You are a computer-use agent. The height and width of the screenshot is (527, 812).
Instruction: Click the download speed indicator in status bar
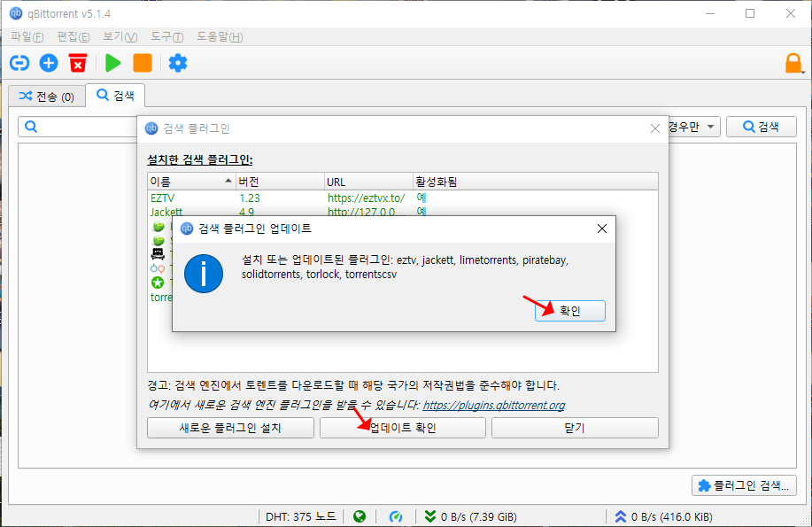pyautogui.click(x=470, y=516)
